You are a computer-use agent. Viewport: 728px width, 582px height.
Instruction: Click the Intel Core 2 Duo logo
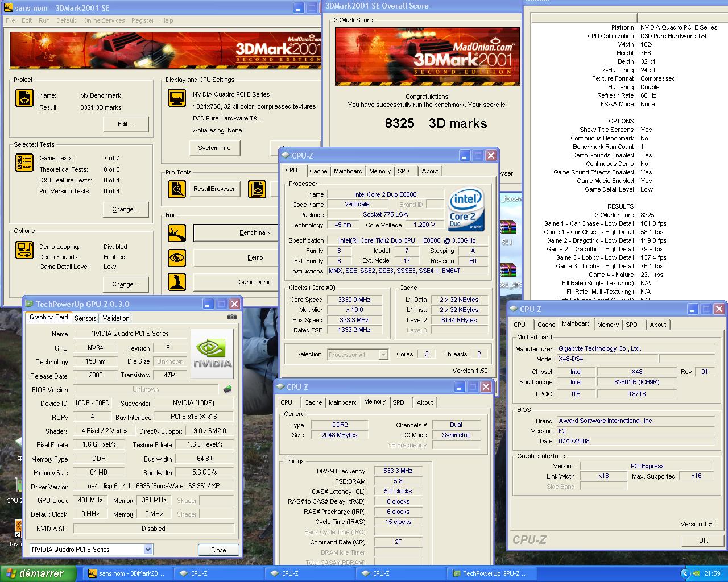(466, 209)
